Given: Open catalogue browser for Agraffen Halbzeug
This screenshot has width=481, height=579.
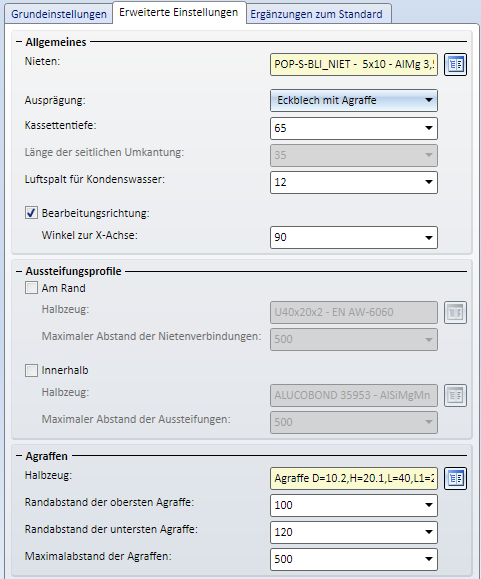Looking at the screenshot, I should click(x=455, y=479).
